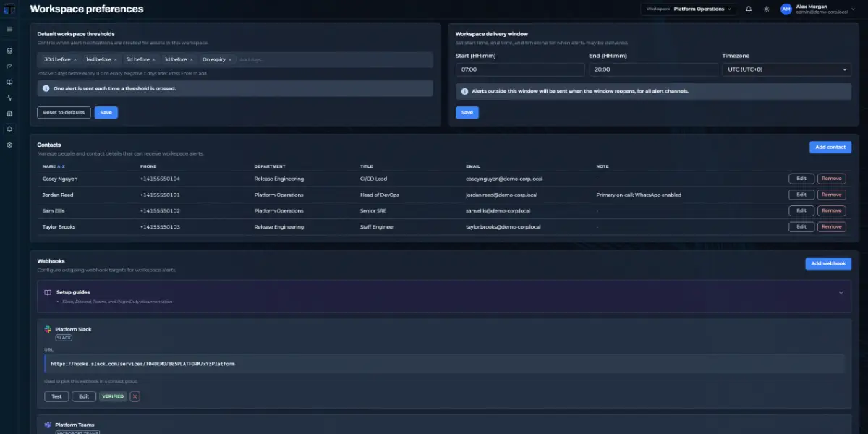Save the workspace delivery window
The image size is (868, 434).
[467, 112]
